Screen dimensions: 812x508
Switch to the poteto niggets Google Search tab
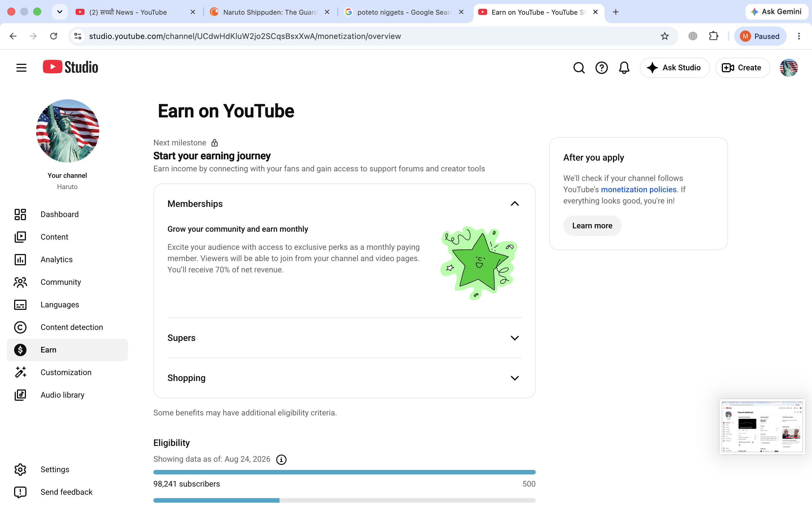pos(404,12)
